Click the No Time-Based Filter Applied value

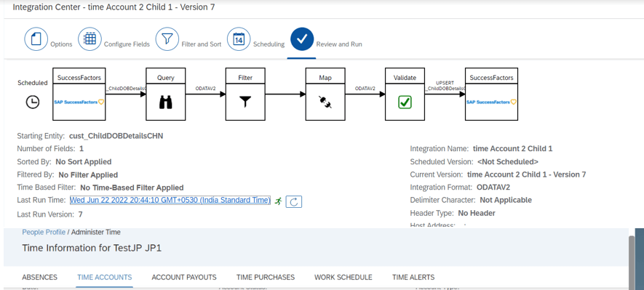pyautogui.click(x=132, y=188)
